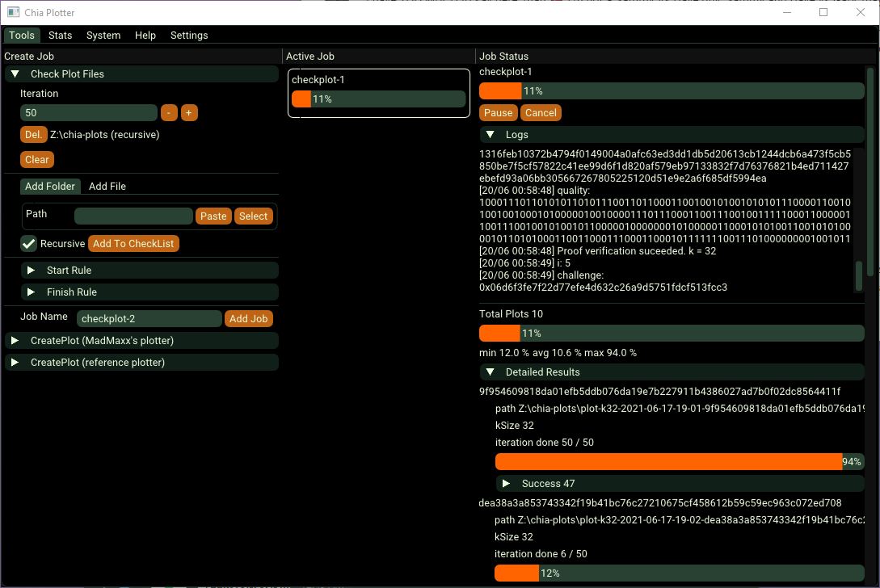The height and width of the screenshot is (588, 880).
Task: Click the Iteration value field showing 50
Action: coord(89,113)
